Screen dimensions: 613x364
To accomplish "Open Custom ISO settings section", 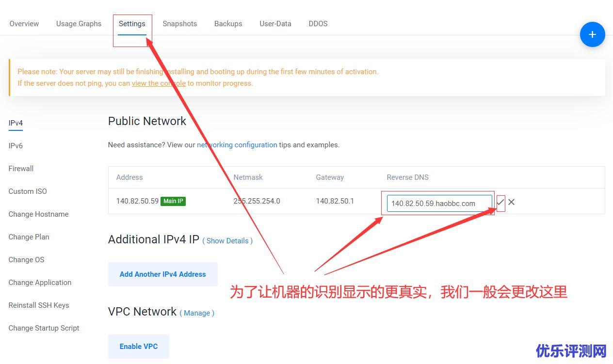I will click(x=28, y=191).
